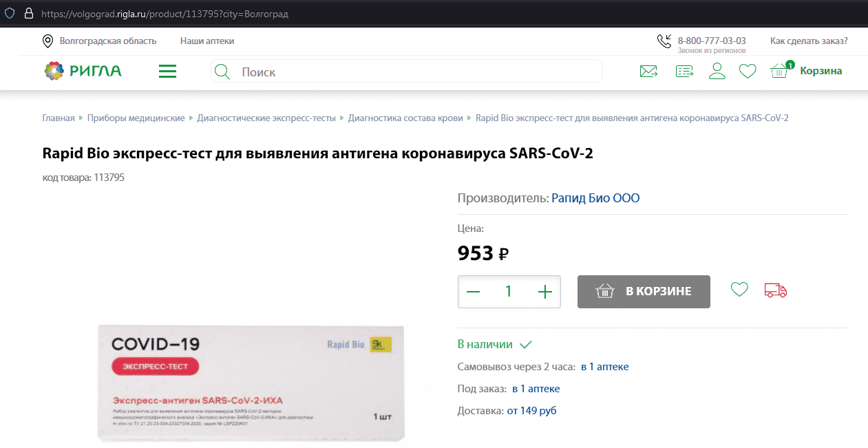Increase quantity with plus button
Image resolution: width=868 pixels, height=448 pixels.
tap(545, 292)
